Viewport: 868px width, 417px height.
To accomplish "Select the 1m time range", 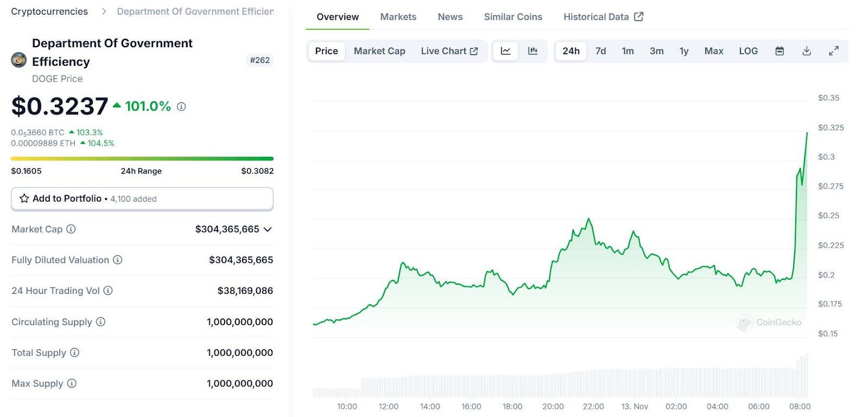I will pyautogui.click(x=628, y=51).
